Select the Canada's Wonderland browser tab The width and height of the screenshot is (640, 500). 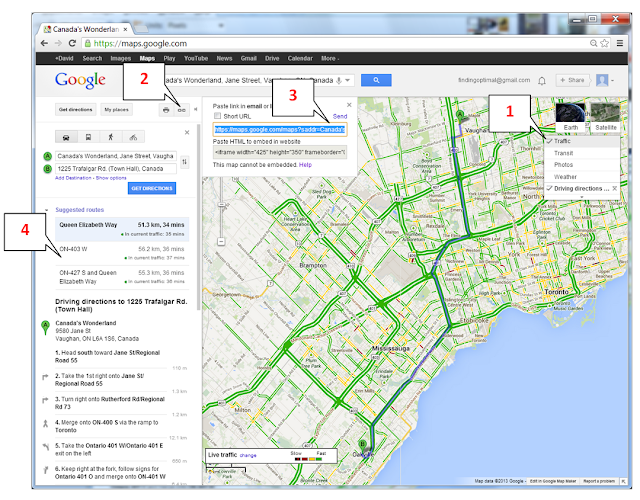[86, 29]
